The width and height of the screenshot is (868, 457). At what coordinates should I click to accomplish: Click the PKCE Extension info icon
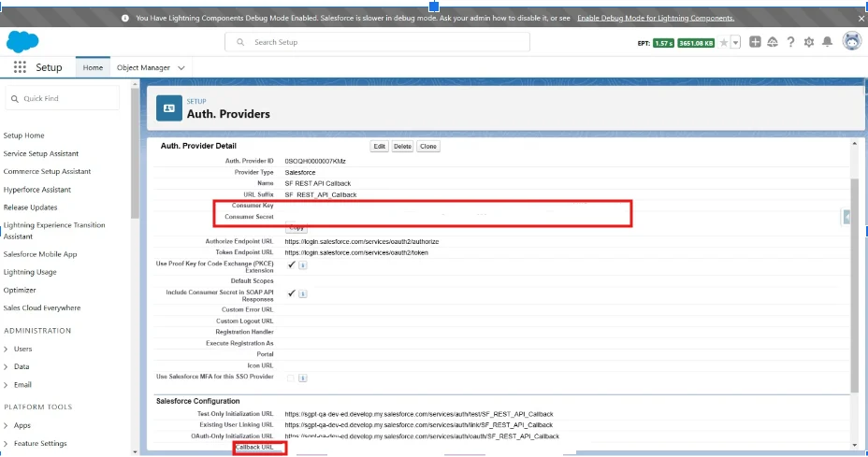point(303,265)
